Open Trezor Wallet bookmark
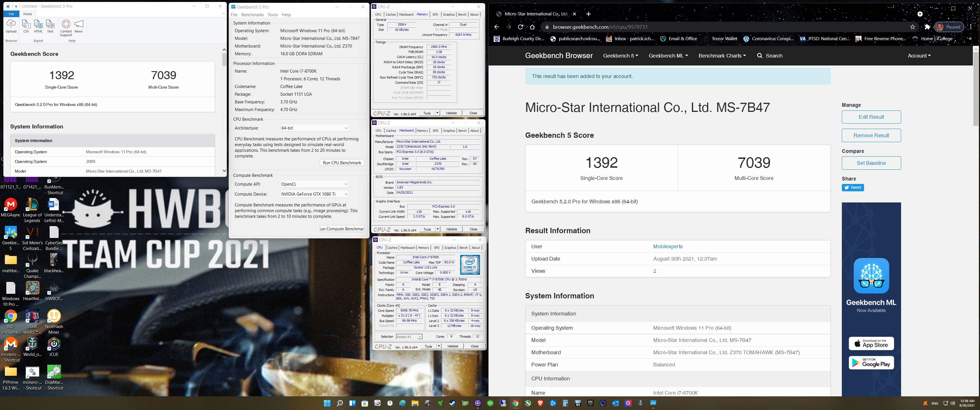 tap(720, 38)
